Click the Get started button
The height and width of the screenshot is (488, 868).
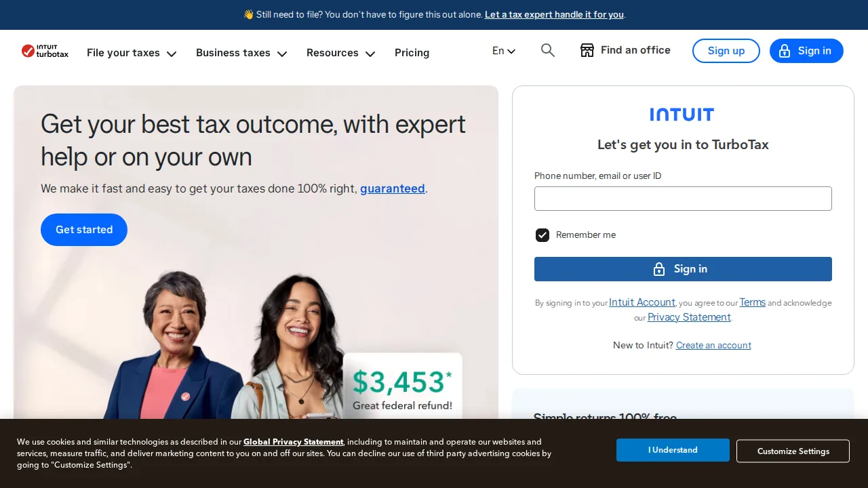pos(84,230)
